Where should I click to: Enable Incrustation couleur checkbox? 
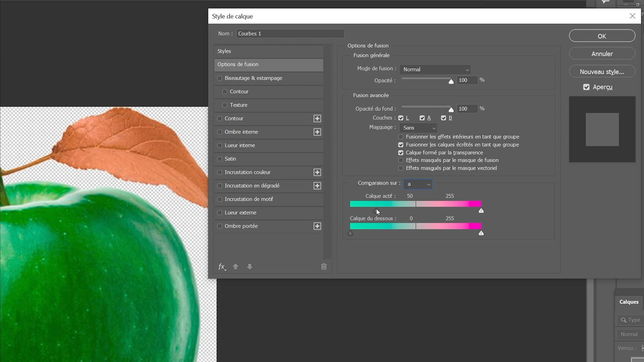(x=220, y=172)
